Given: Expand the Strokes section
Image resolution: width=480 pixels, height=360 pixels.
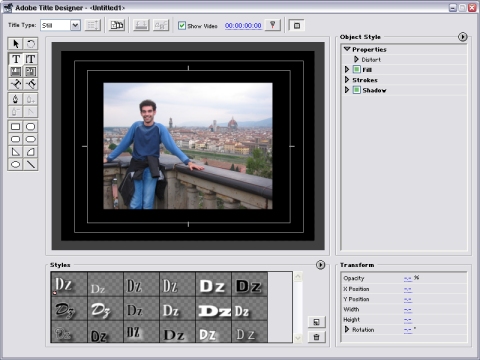Looking at the screenshot, I should 347,80.
